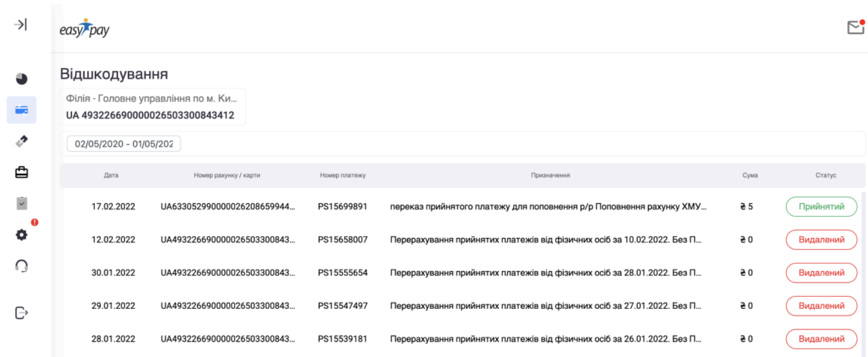
Task: Open settings via the gear icon
Action: (21, 235)
